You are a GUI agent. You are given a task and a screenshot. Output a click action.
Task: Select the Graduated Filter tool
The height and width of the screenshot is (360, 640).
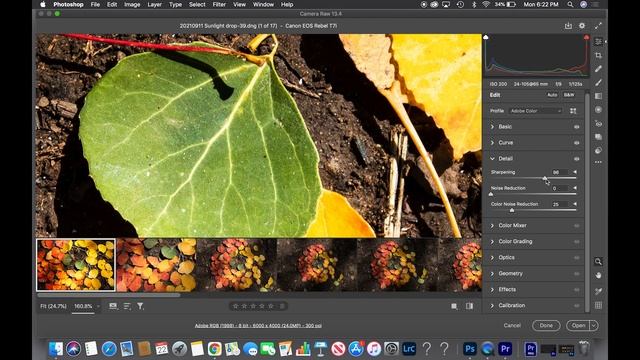pyautogui.click(x=598, y=96)
